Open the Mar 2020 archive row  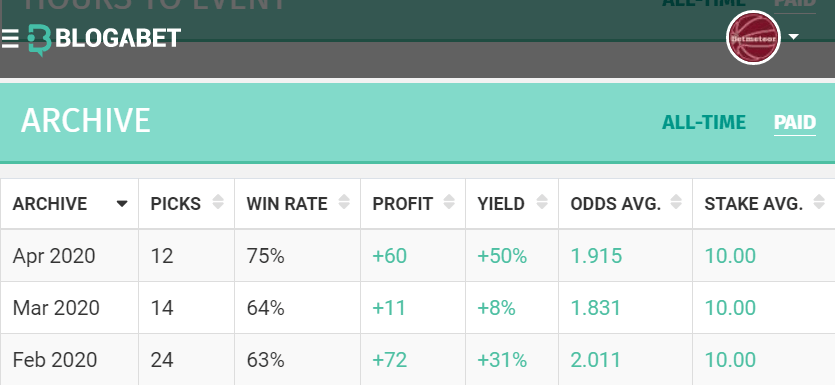418,308
